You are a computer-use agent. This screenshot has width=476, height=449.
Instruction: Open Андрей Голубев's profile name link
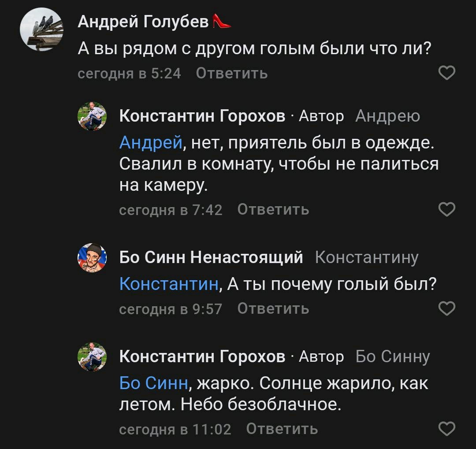point(143,21)
